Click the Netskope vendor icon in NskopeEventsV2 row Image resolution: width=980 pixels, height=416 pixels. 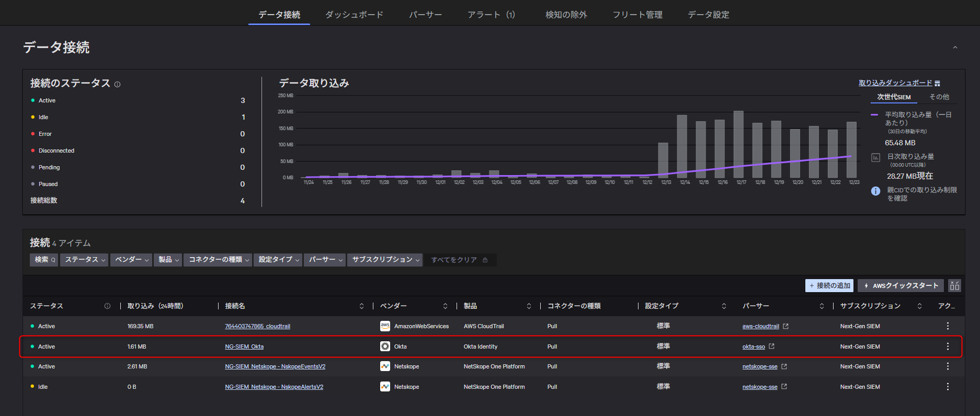[x=385, y=366]
